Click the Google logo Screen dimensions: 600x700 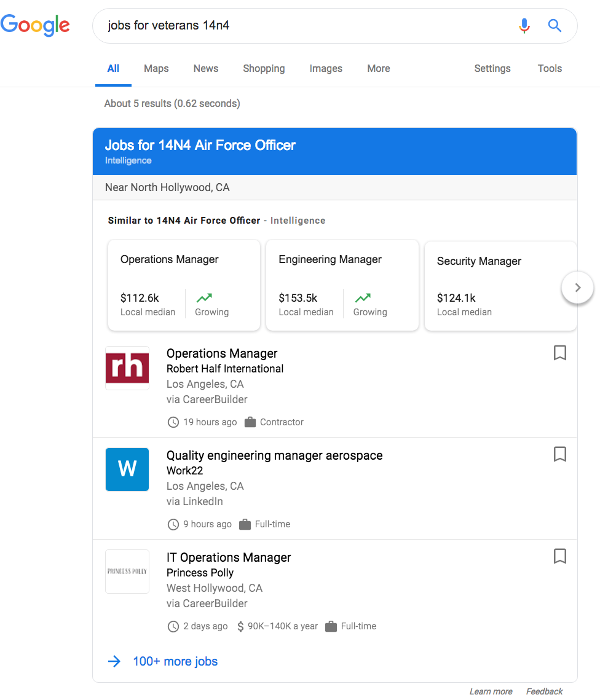(35, 25)
